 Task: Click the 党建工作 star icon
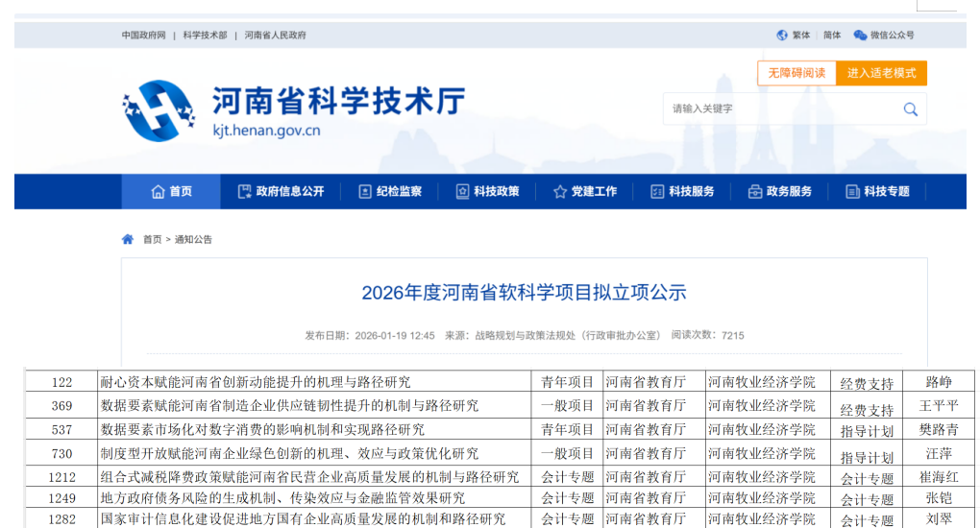click(560, 192)
